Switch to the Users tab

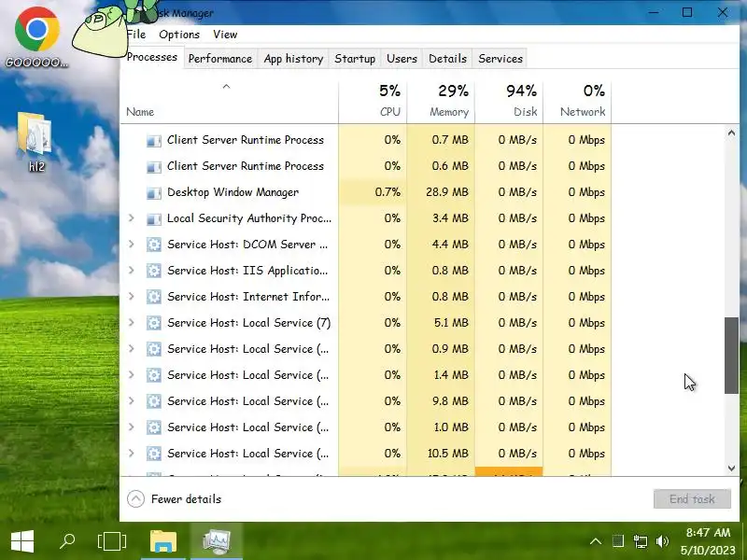coord(402,59)
